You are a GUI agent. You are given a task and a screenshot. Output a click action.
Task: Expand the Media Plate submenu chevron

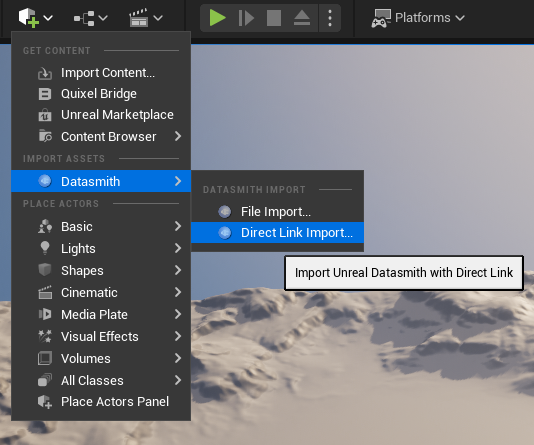coord(178,314)
